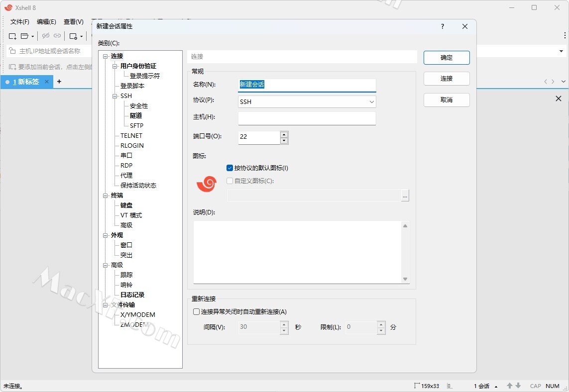The height and width of the screenshot is (392, 569).
Task: Open the address bar dropdown arrow
Action: coord(561,51)
